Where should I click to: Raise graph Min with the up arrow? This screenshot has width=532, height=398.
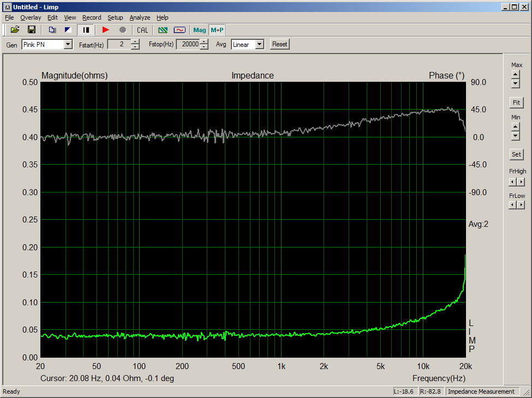pyautogui.click(x=516, y=127)
